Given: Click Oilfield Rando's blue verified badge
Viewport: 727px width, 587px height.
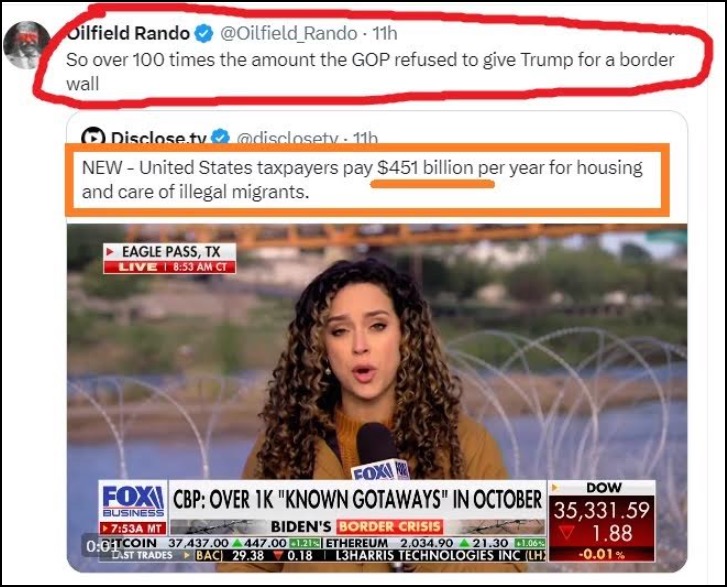Looking at the screenshot, I should pos(204,34).
